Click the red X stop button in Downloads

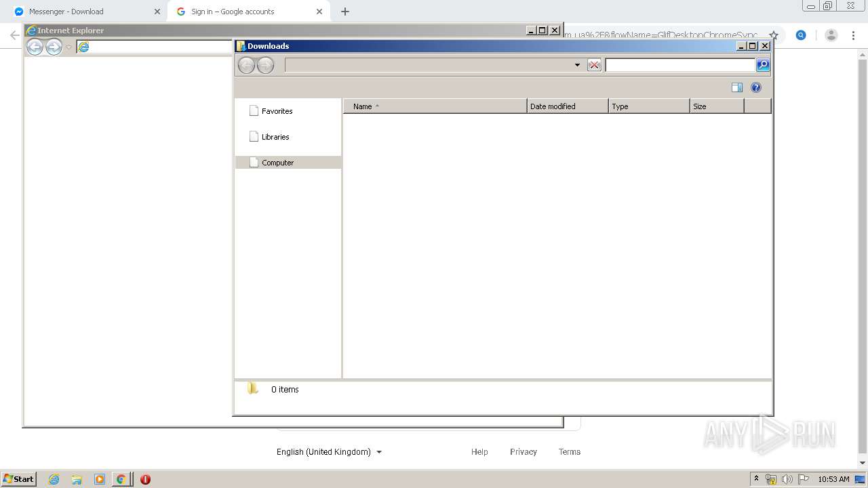594,65
